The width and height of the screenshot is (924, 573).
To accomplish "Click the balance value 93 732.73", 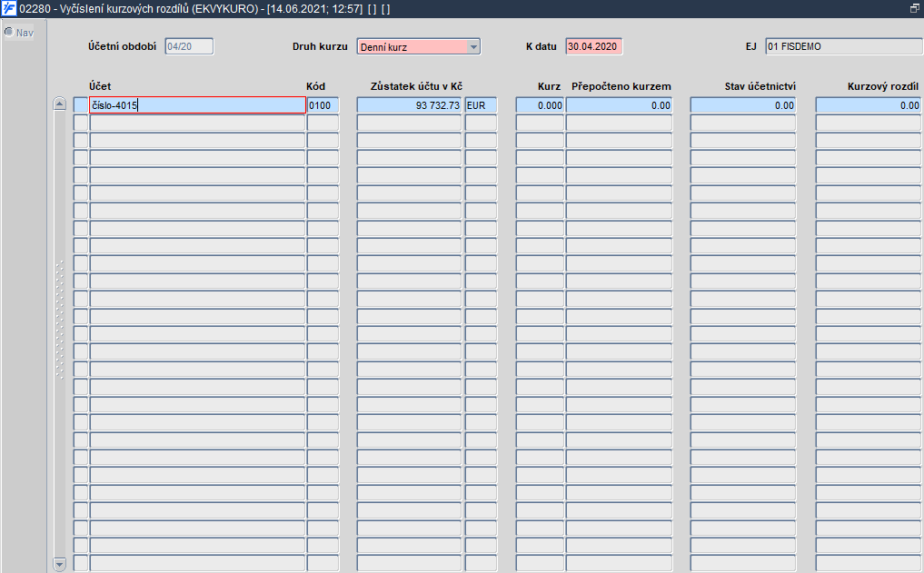I will pyautogui.click(x=409, y=105).
